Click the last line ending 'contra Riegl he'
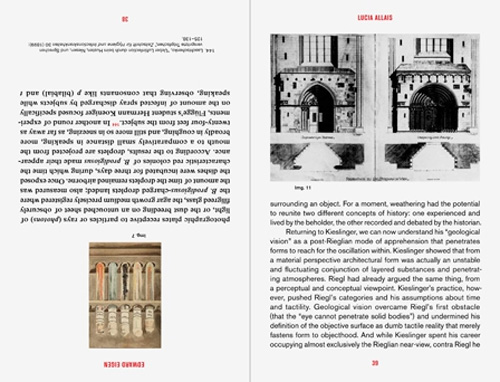Screen dimensions: 500x382 coord(375,345)
